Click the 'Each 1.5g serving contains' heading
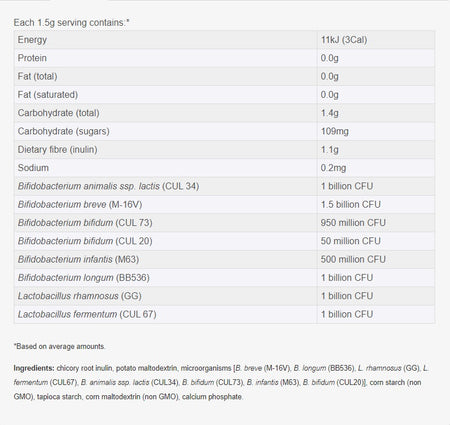Viewport: 450px width, 425px height. click(x=71, y=23)
